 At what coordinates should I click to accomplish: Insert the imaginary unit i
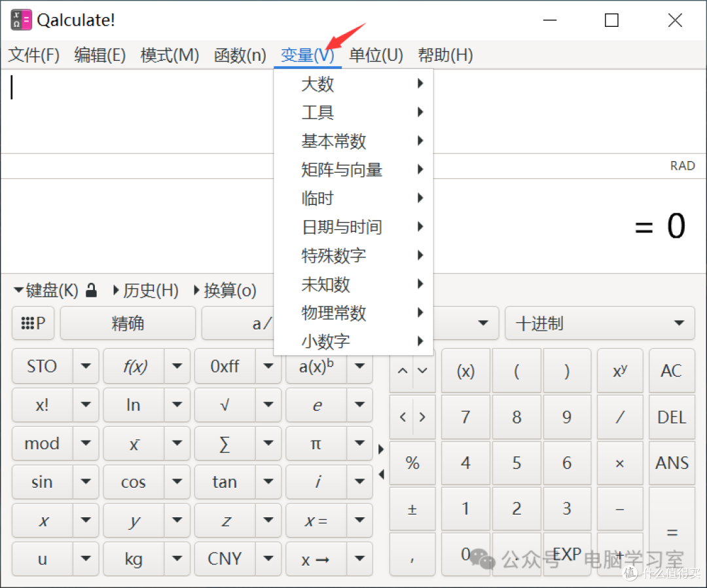(317, 482)
